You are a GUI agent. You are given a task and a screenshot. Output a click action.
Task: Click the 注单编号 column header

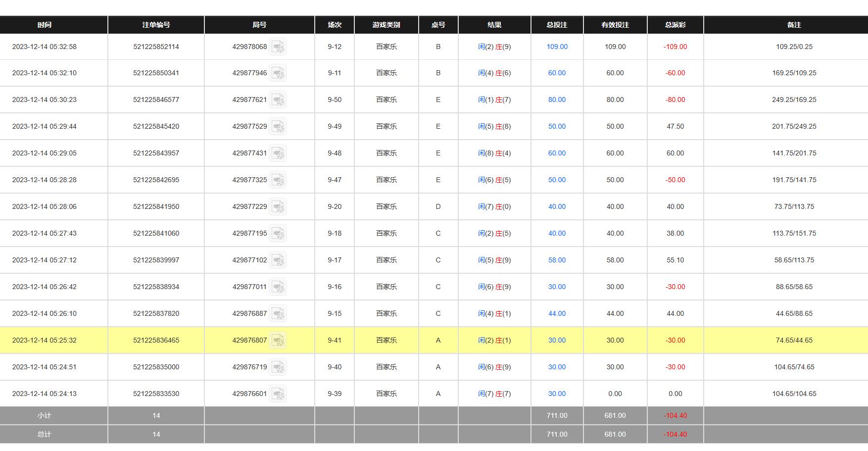156,25
